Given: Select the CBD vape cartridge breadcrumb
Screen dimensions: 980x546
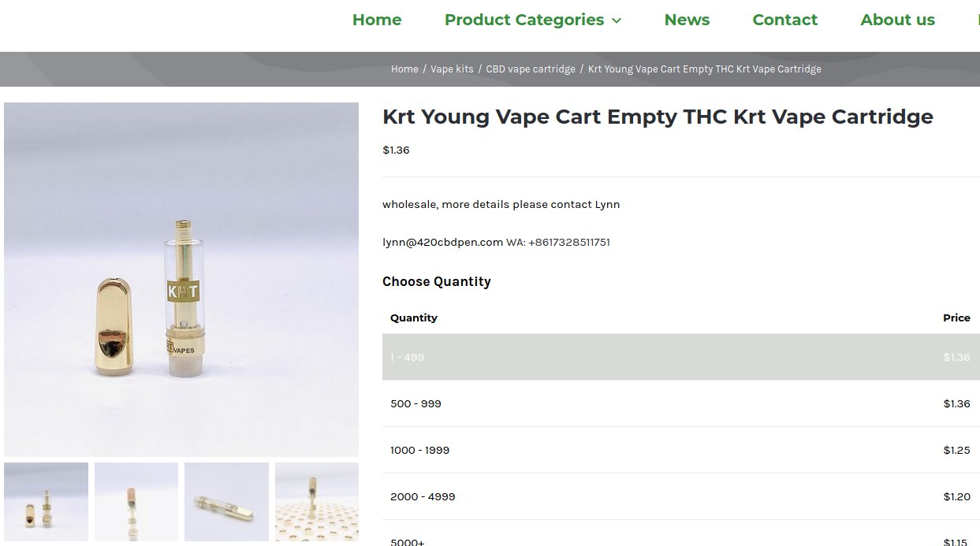Looking at the screenshot, I should click(x=531, y=69).
